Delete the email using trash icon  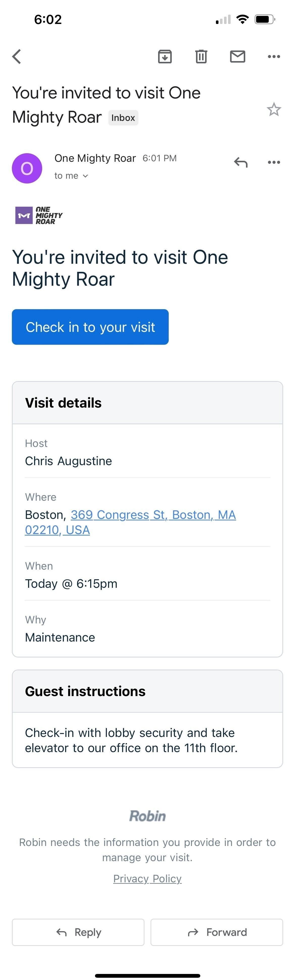tap(201, 57)
